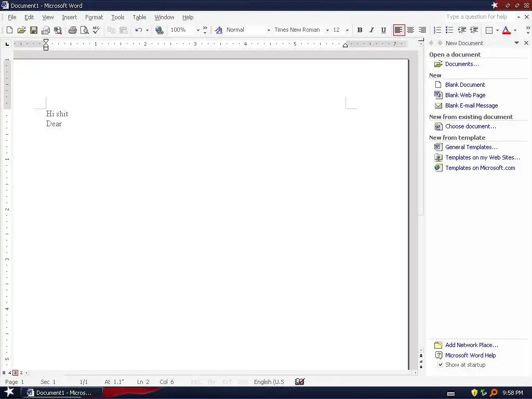Click the task pane forward arrow
The width and height of the screenshot is (532, 399).
tap(440, 43)
